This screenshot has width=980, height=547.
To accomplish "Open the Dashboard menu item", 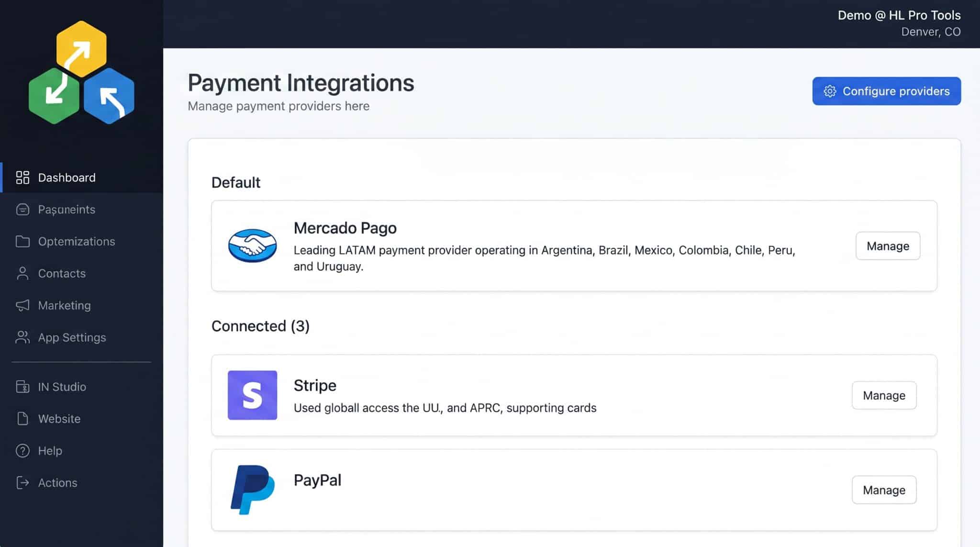I will point(81,178).
